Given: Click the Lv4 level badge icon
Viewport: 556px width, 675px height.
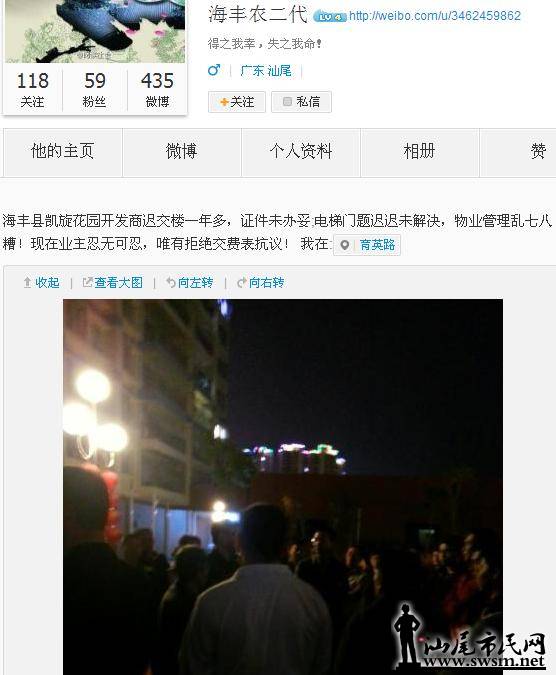Looking at the screenshot, I should [330, 17].
